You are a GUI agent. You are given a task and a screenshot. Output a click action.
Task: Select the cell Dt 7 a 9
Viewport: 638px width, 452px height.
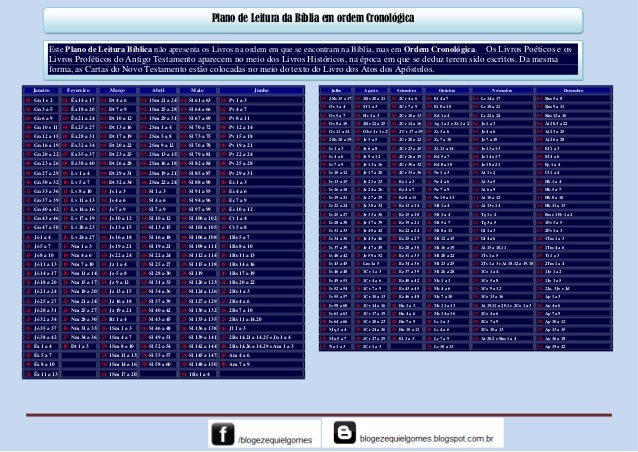tap(118, 109)
